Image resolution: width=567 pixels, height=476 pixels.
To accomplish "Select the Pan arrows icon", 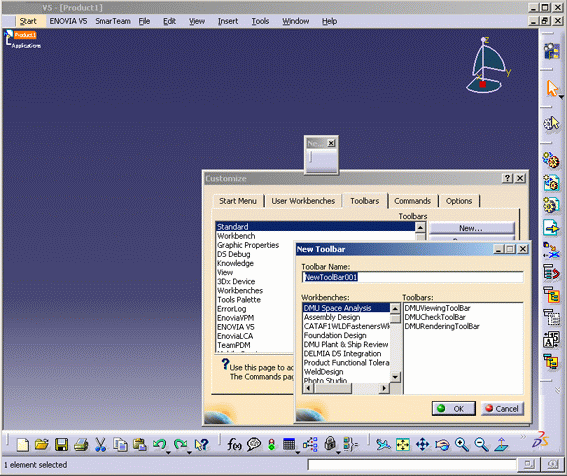I will 422,444.
